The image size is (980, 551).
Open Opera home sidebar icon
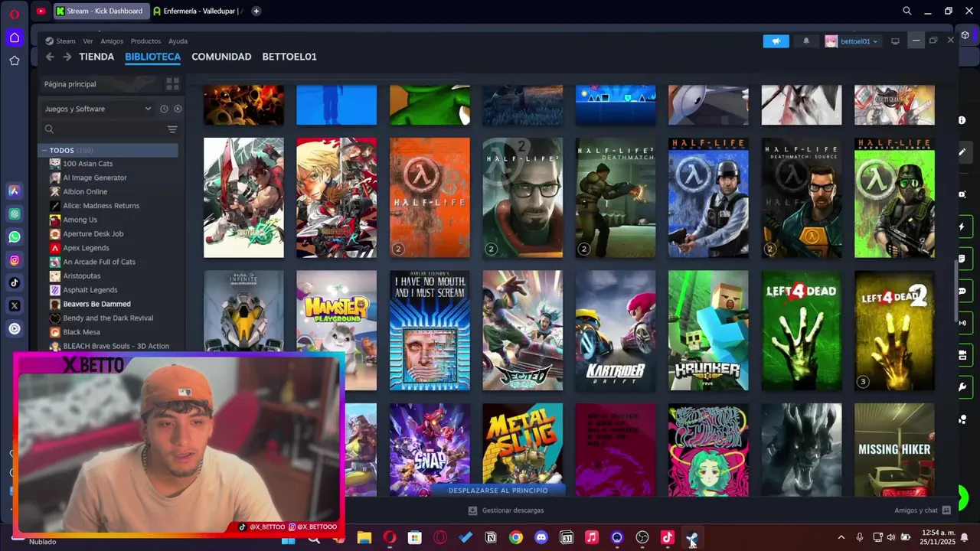click(x=15, y=37)
